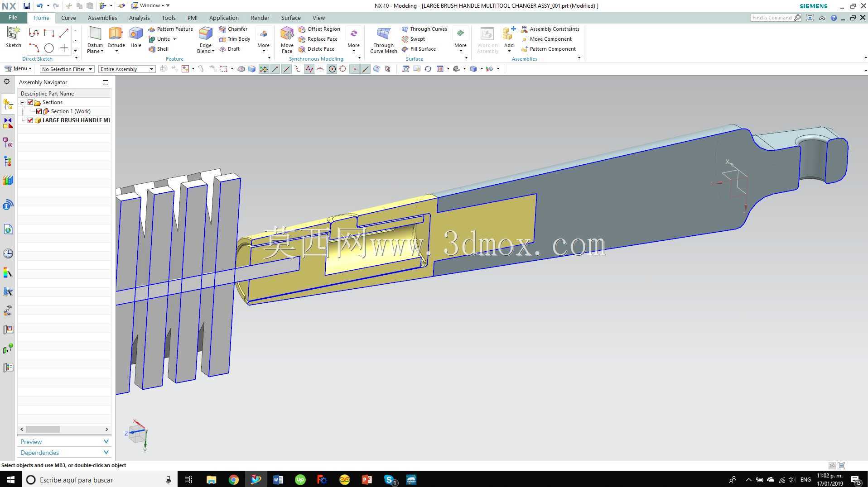Expand the Dependencies panel
This screenshot has width=868, height=487.
click(64, 453)
